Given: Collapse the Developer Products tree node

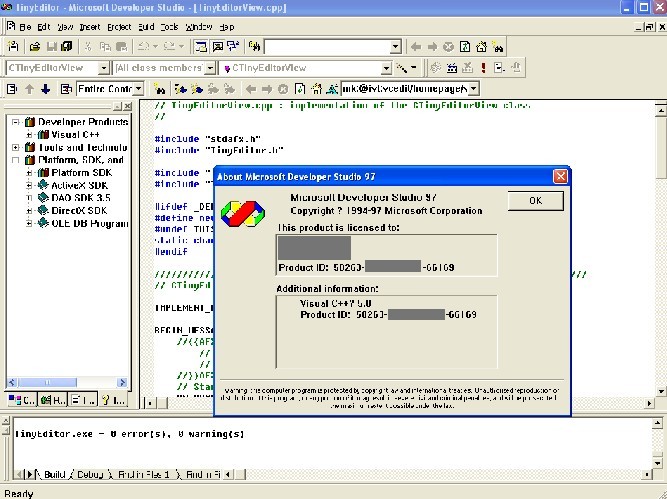Looking at the screenshot, I should (x=16, y=122).
